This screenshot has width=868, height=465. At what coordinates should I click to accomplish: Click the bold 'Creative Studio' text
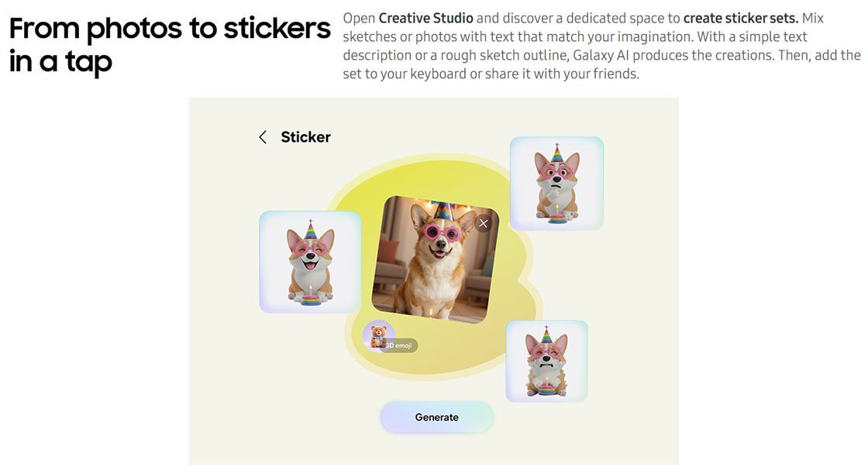pyautogui.click(x=425, y=19)
